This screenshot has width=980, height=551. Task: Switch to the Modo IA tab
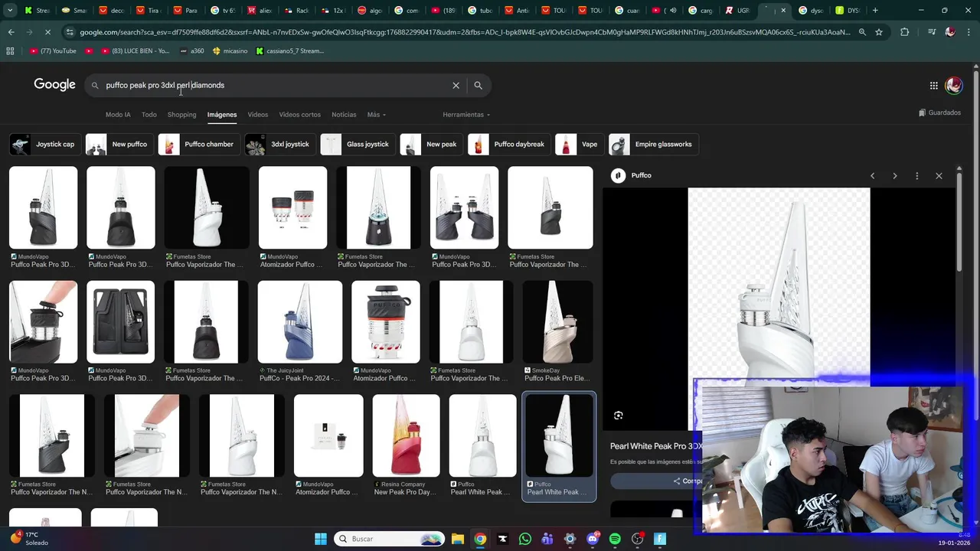(x=118, y=115)
